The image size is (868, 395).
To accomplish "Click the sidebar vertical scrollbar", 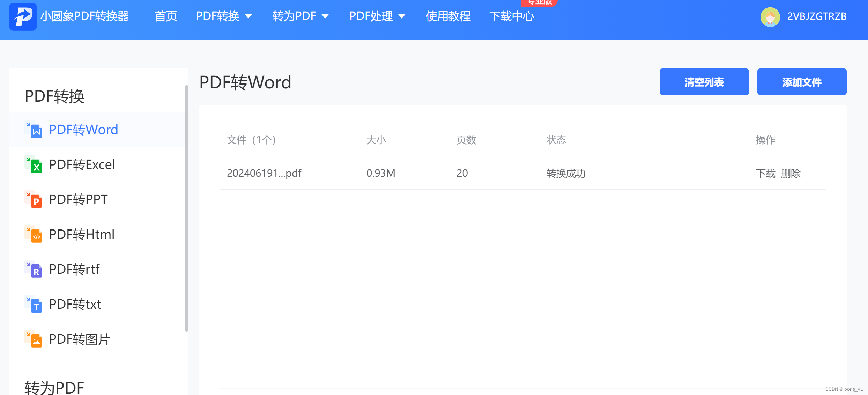I will pos(187,208).
